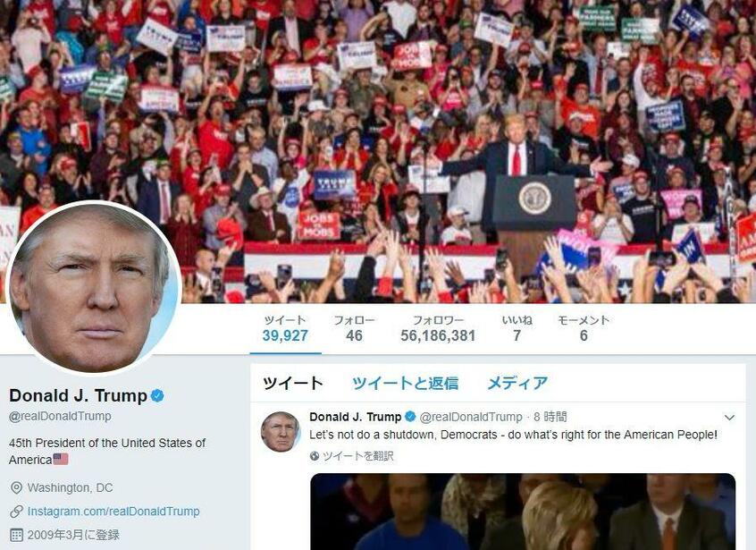Click the location pin icon

click(16, 487)
